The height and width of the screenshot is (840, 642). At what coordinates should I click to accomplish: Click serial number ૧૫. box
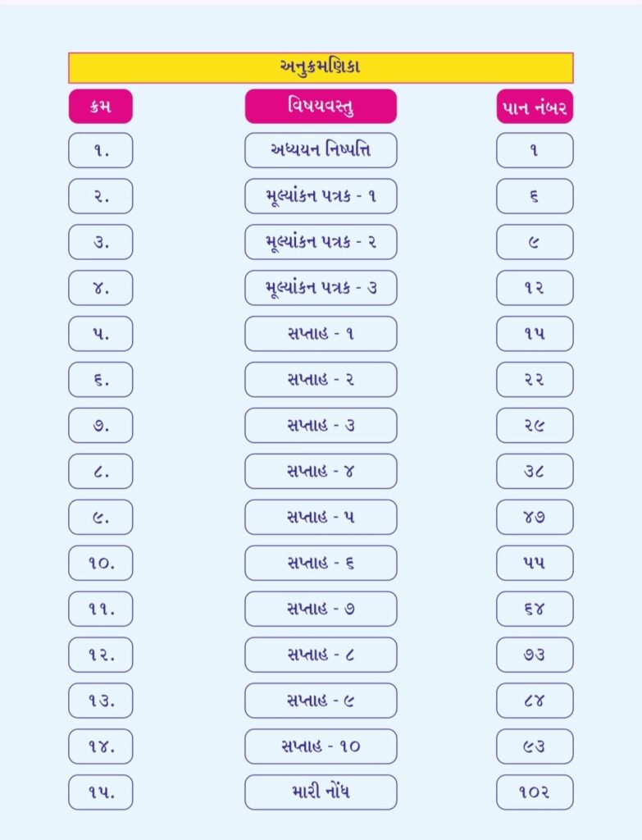(x=100, y=792)
